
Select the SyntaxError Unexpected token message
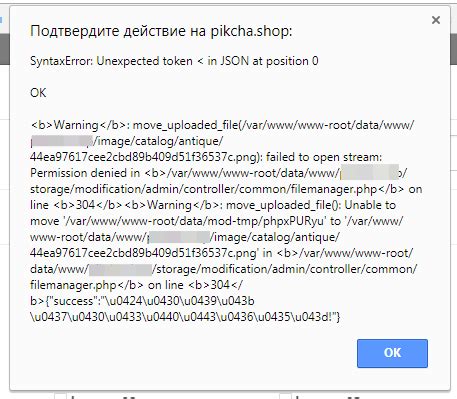tap(174, 61)
